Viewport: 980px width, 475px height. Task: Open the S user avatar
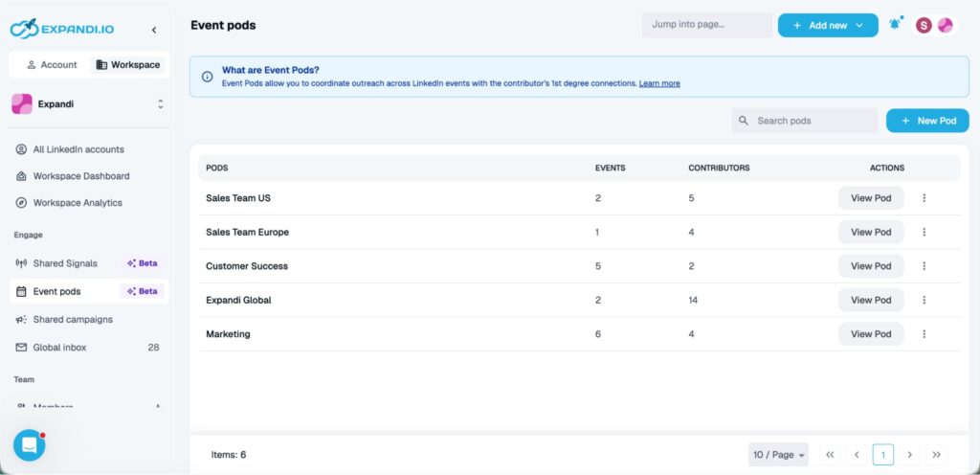924,25
